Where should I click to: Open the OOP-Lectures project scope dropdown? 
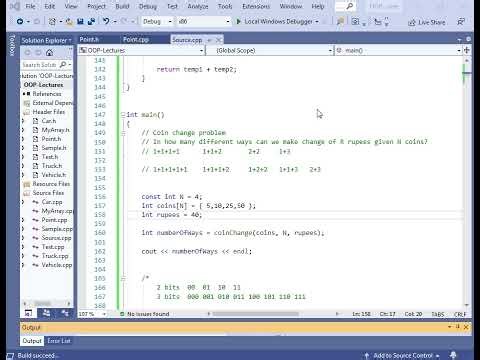[141, 50]
